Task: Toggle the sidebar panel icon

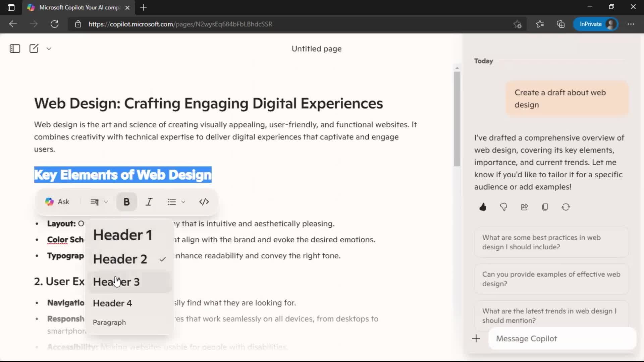Action: [15, 49]
